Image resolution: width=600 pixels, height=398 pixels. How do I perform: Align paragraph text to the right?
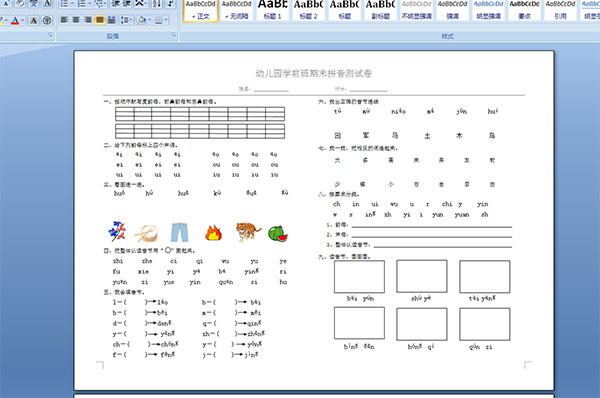pyautogui.click(x=88, y=20)
